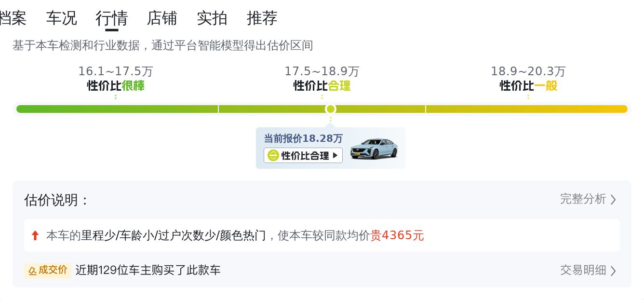Image resolution: width=644 pixels, height=300 pixels.
Task: View the 交易明细 link
Action: click(x=583, y=270)
